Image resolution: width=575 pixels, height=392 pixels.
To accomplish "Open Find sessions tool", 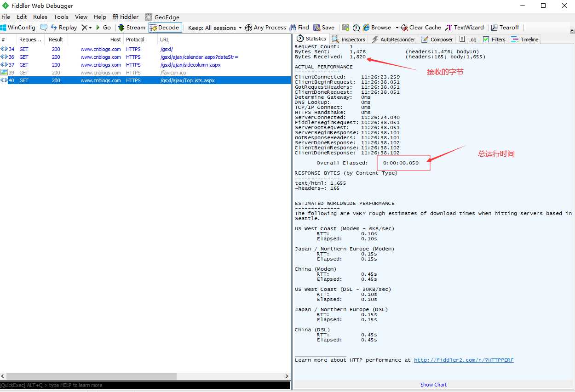I will click(299, 28).
